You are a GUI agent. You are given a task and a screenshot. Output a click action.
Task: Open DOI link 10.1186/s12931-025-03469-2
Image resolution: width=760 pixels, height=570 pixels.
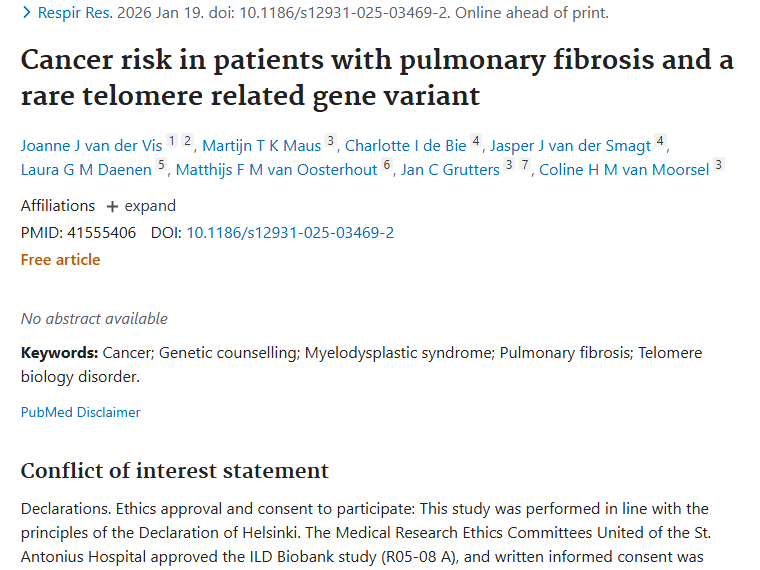(290, 233)
